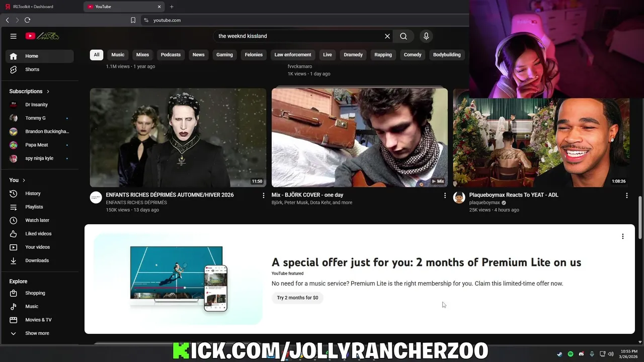Select the Live filter chip
Screen dimensions: 644x362
click(328, 55)
